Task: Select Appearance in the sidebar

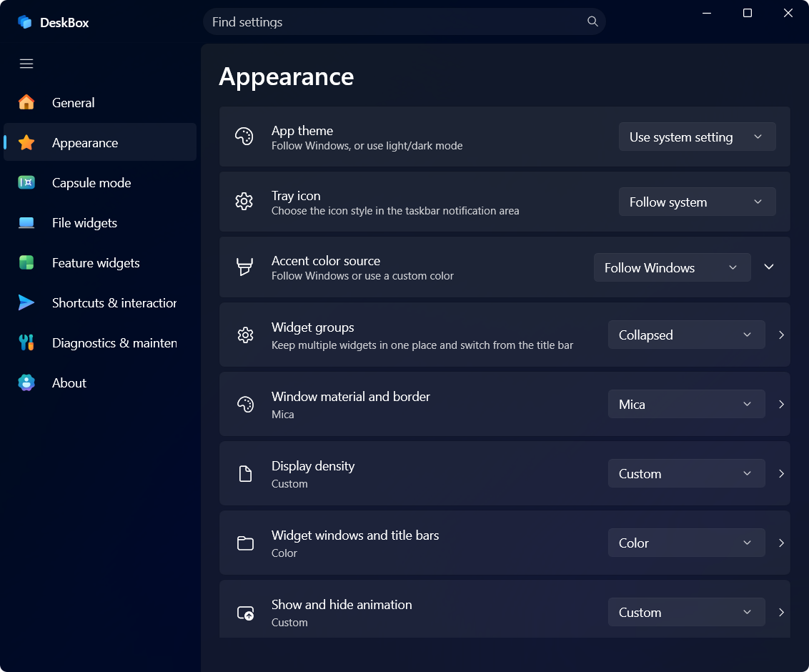Action: 100,142
